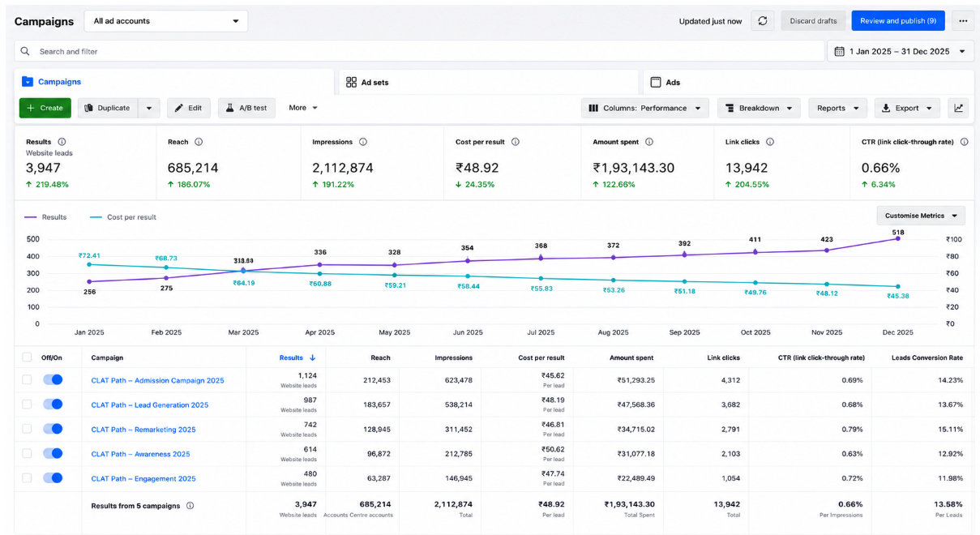Click the Cost per result info icon
The image size is (980, 535).
(515, 142)
